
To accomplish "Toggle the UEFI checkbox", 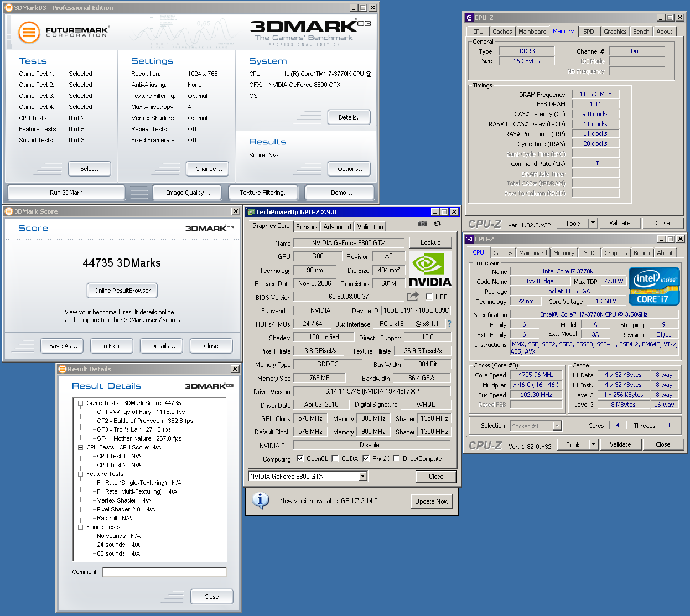I will click(x=429, y=297).
